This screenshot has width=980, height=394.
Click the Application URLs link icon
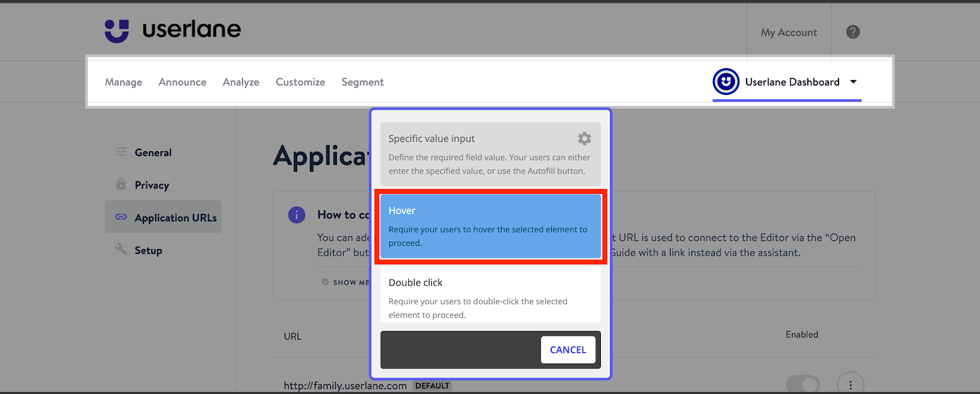coord(121,217)
